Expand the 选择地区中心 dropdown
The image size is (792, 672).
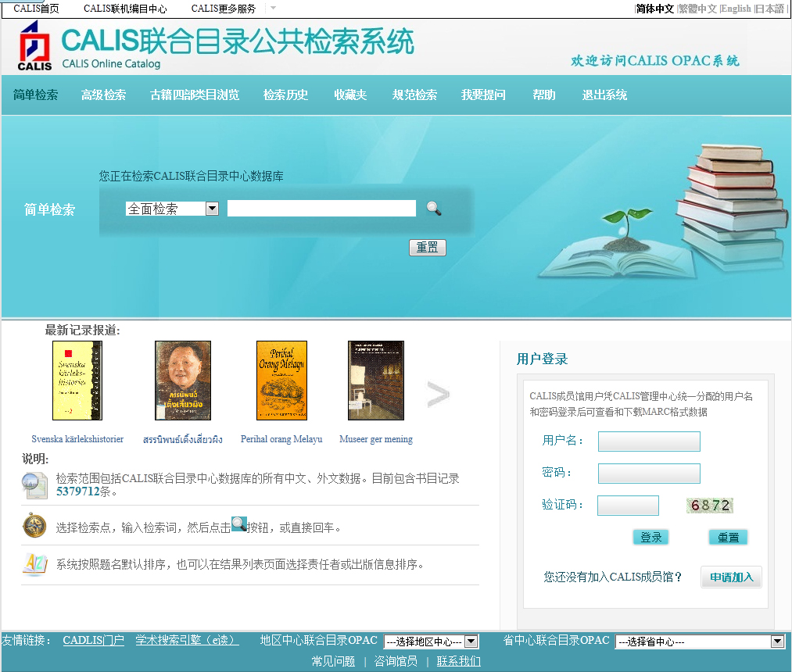pos(471,642)
